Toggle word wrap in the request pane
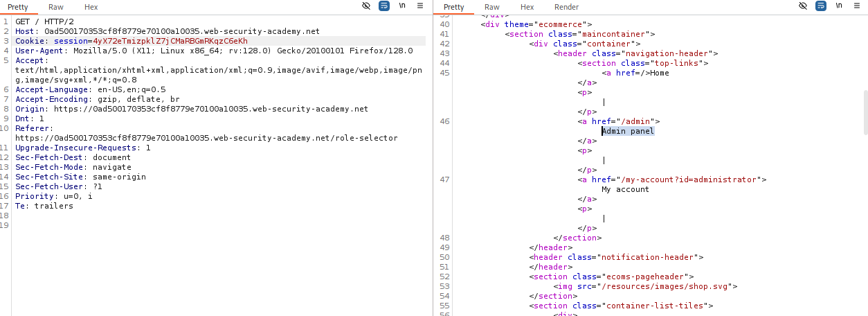 [384, 6]
